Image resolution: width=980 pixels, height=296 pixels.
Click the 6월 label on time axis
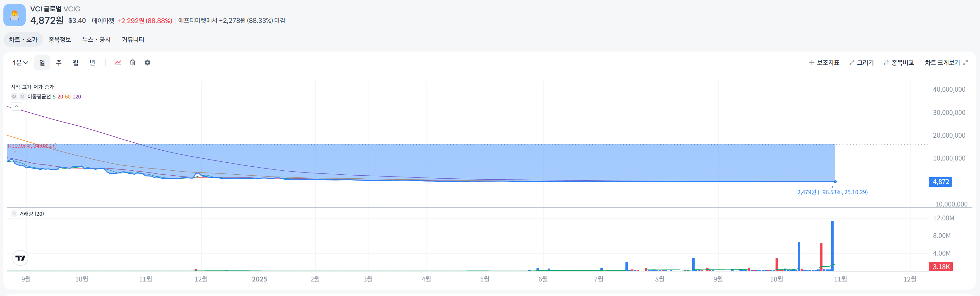pos(543,279)
